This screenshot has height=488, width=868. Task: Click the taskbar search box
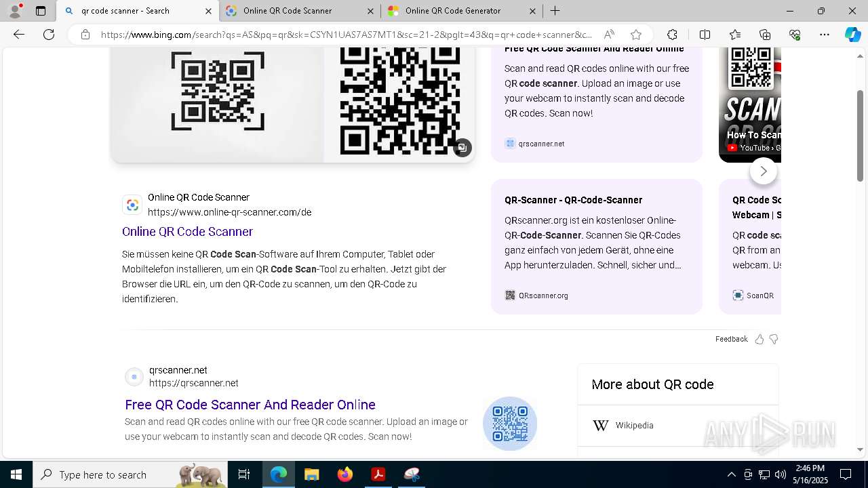tap(130, 474)
